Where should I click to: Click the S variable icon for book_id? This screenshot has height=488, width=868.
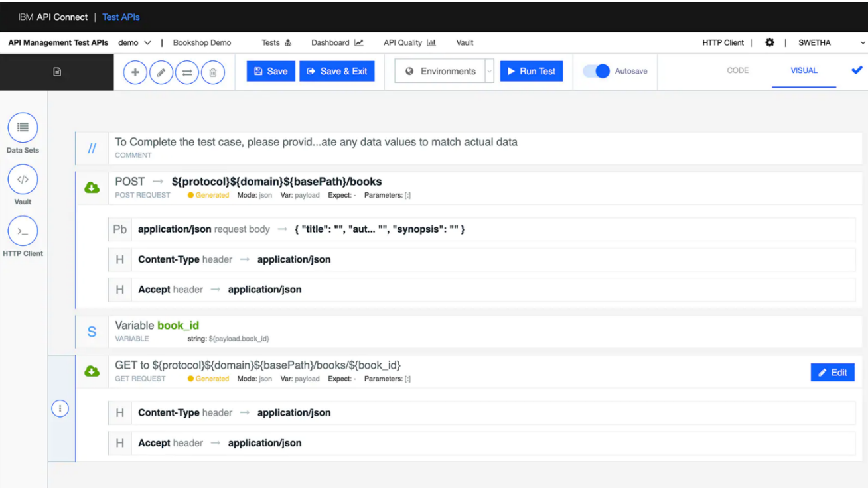tap(92, 332)
